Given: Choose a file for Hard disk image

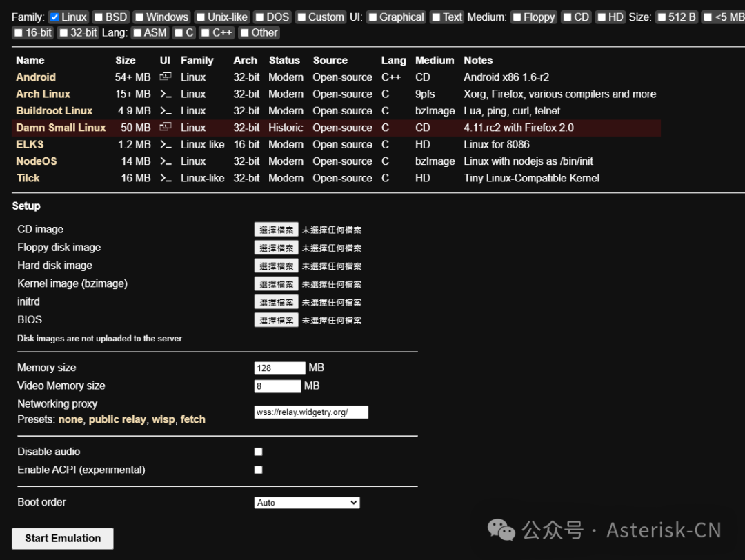Looking at the screenshot, I should 276,266.
